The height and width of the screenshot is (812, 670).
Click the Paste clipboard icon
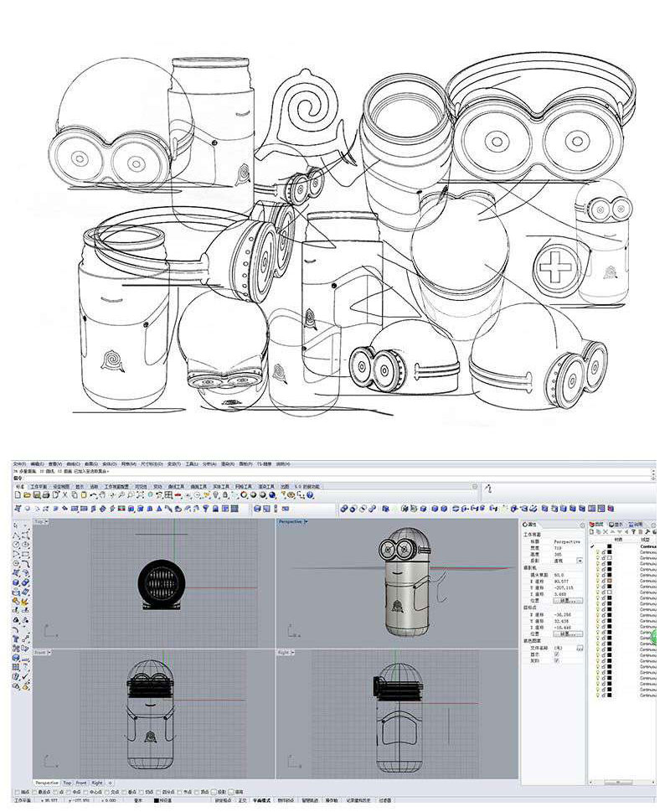[x=84, y=495]
